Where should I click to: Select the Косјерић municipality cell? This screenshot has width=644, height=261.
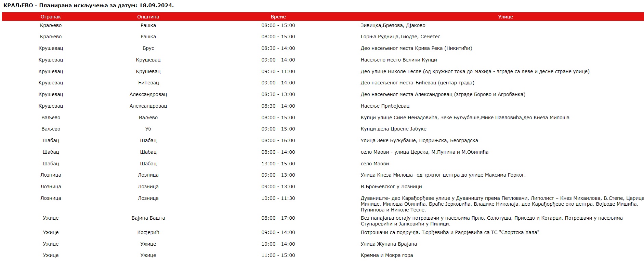pyautogui.click(x=148, y=232)
